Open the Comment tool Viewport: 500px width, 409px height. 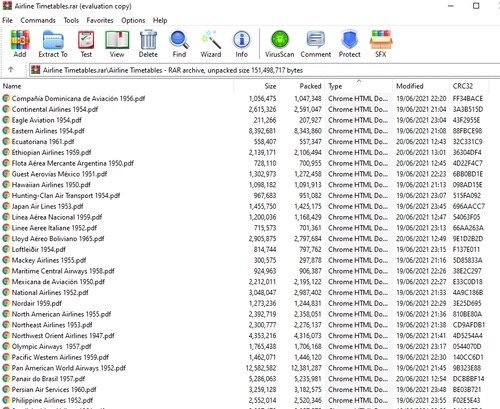pyautogui.click(x=316, y=43)
